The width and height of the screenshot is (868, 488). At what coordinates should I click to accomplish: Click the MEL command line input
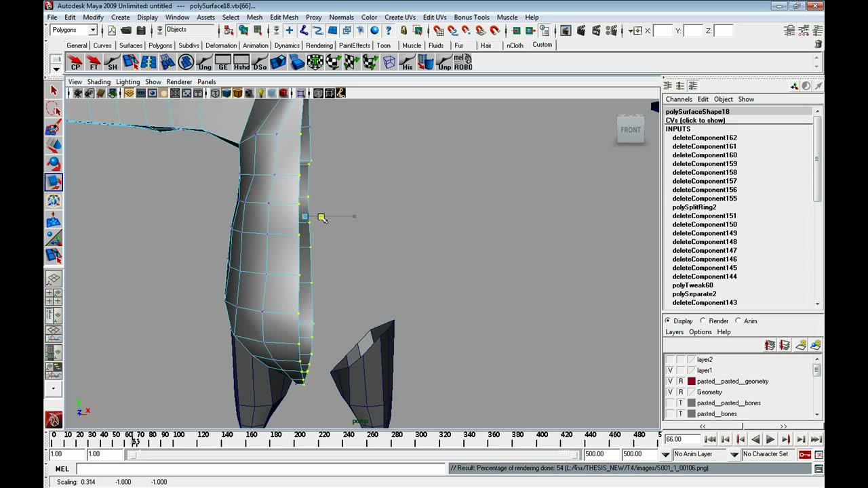coord(260,468)
